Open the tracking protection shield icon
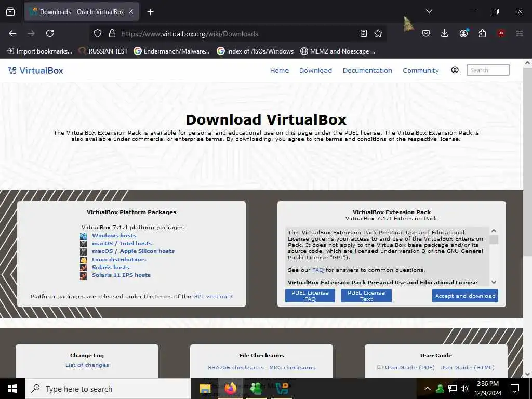 pyautogui.click(x=98, y=34)
